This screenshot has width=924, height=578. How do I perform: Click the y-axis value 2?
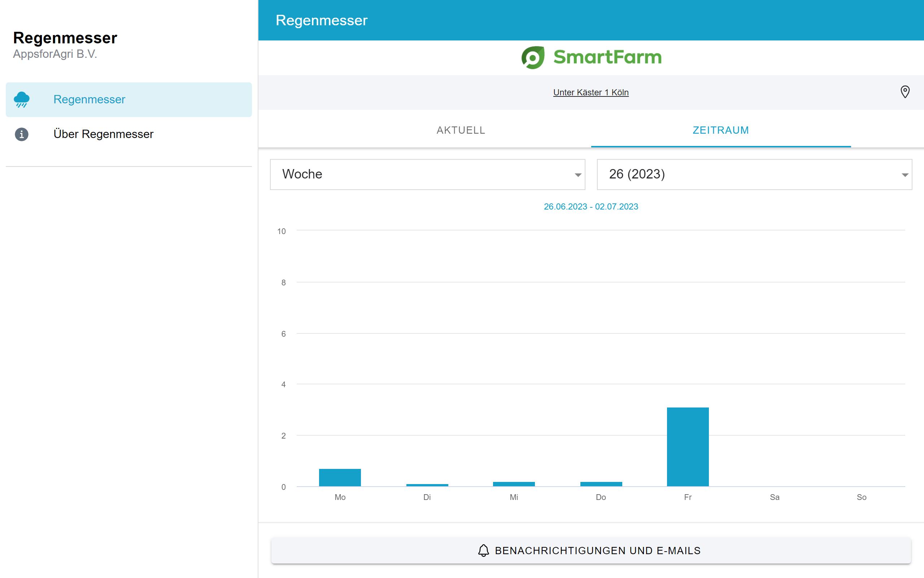pos(283,436)
